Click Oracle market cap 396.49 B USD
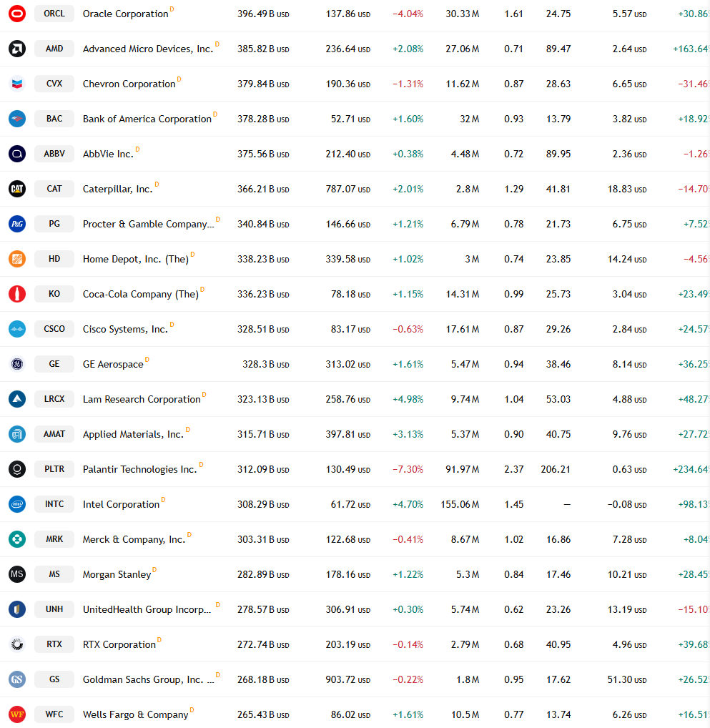The width and height of the screenshot is (710, 728). click(x=263, y=14)
